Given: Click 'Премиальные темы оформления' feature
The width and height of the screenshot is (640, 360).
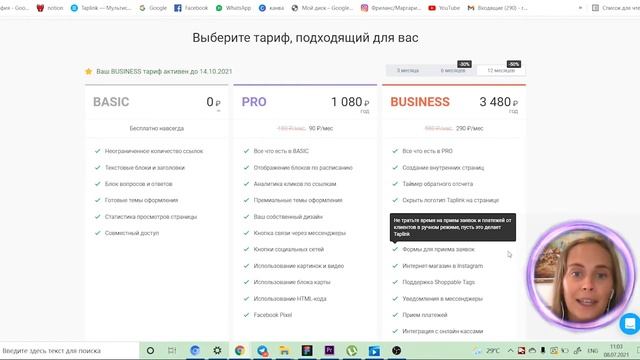Looking at the screenshot, I should coord(298,200).
